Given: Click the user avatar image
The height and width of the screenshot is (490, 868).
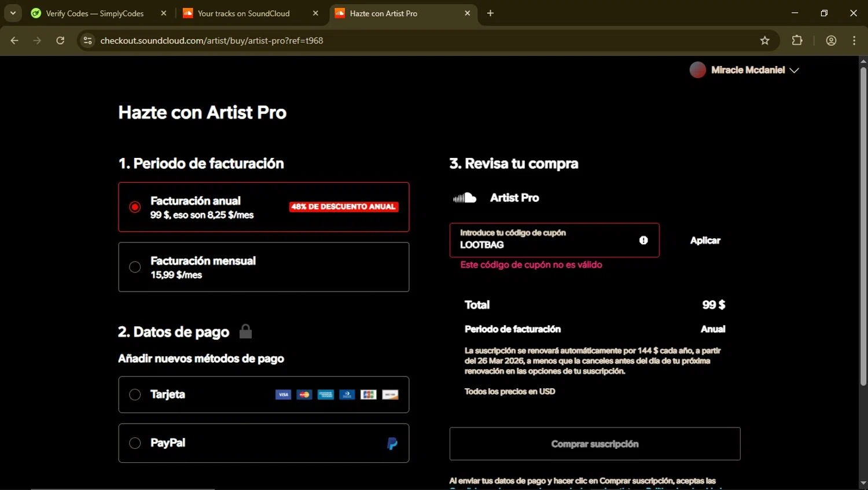Looking at the screenshot, I should pos(698,70).
